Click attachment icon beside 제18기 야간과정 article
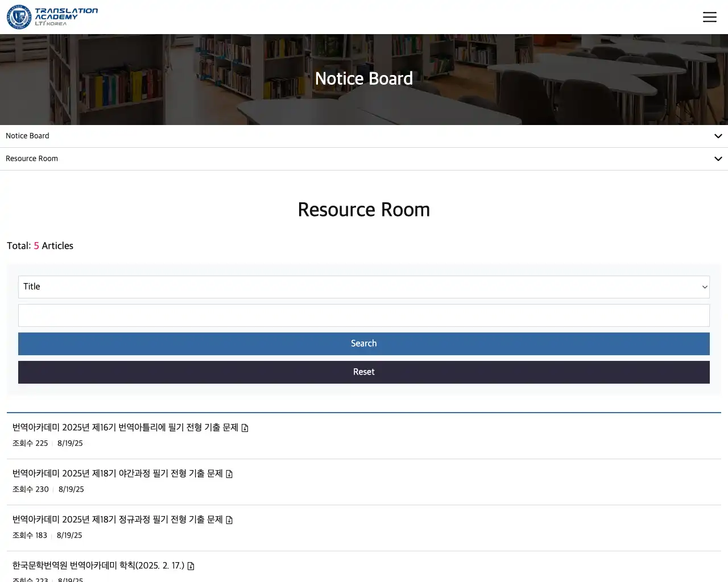Image resolution: width=728 pixels, height=582 pixels. tap(229, 474)
